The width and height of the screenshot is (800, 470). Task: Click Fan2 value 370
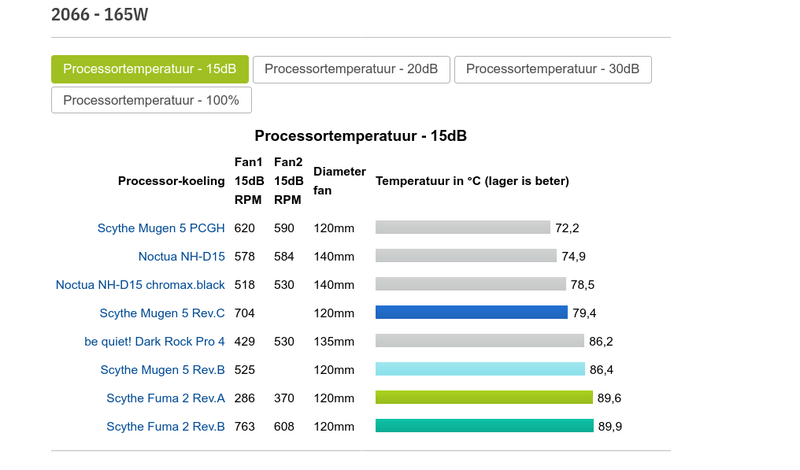pos(284,398)
